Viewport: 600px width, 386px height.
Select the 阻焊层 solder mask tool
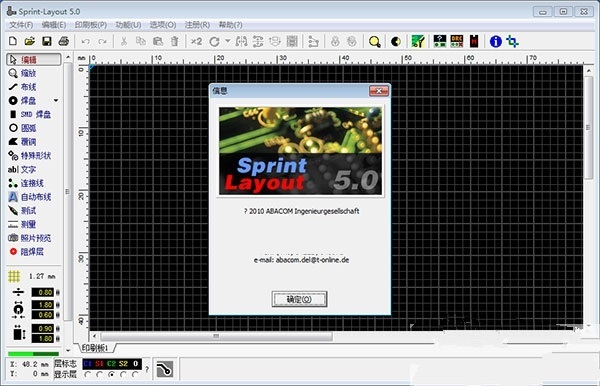27,252
